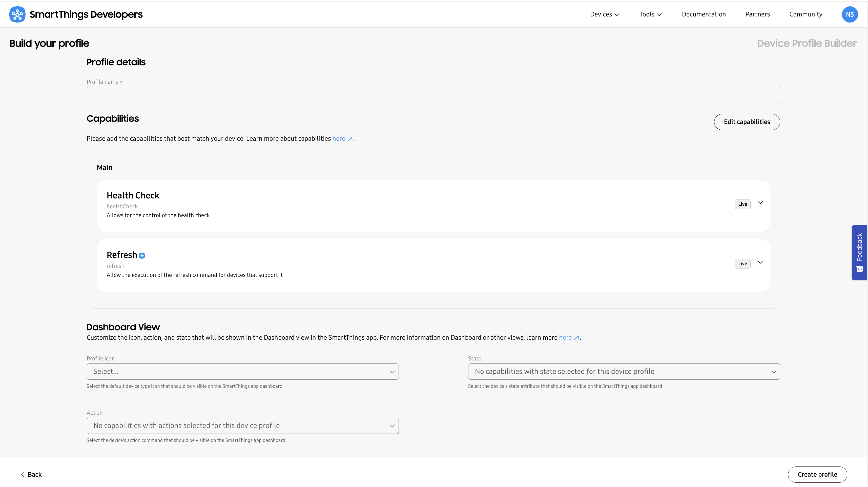Open the Devices menu
Image resolution: width=868 pixels, height=487 pixels.
pyautogui.click(x=605, y=14)
